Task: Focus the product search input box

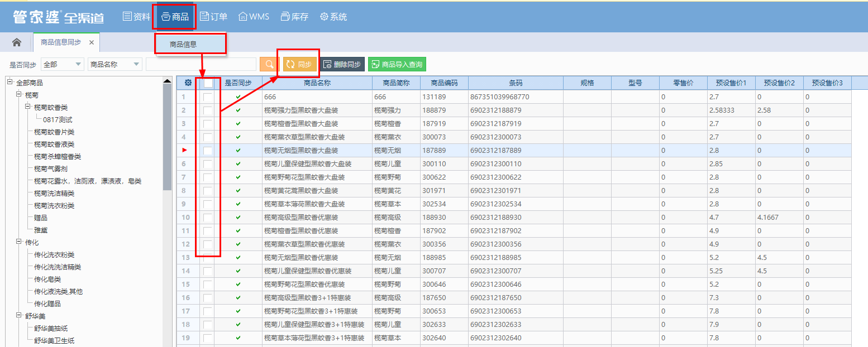Action: pos(201,64)
